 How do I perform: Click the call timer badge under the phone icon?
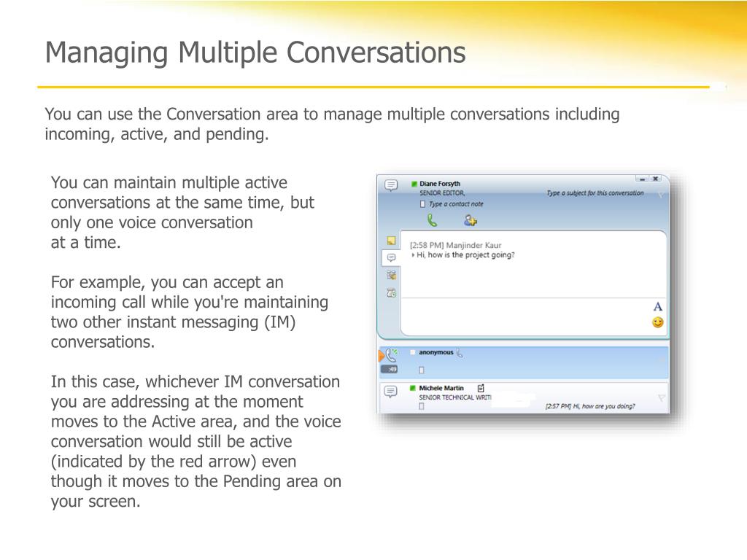tap(390, 369)
